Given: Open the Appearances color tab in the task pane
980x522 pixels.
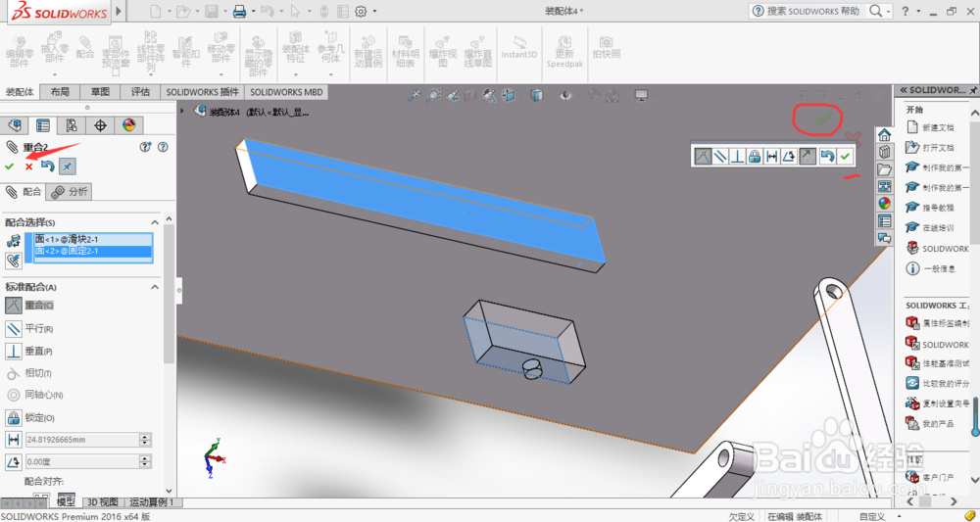Looking at the screenshot, I should click(884, 203).
